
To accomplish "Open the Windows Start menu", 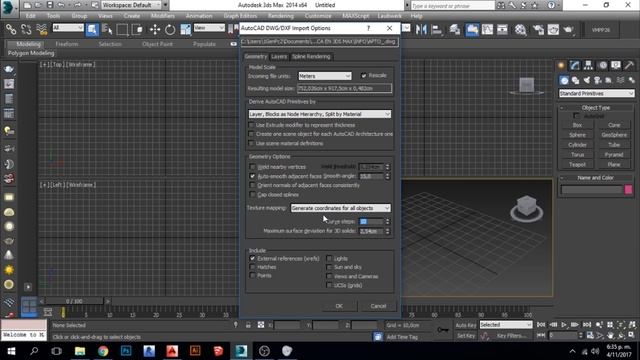I will [x=11, y=351].
